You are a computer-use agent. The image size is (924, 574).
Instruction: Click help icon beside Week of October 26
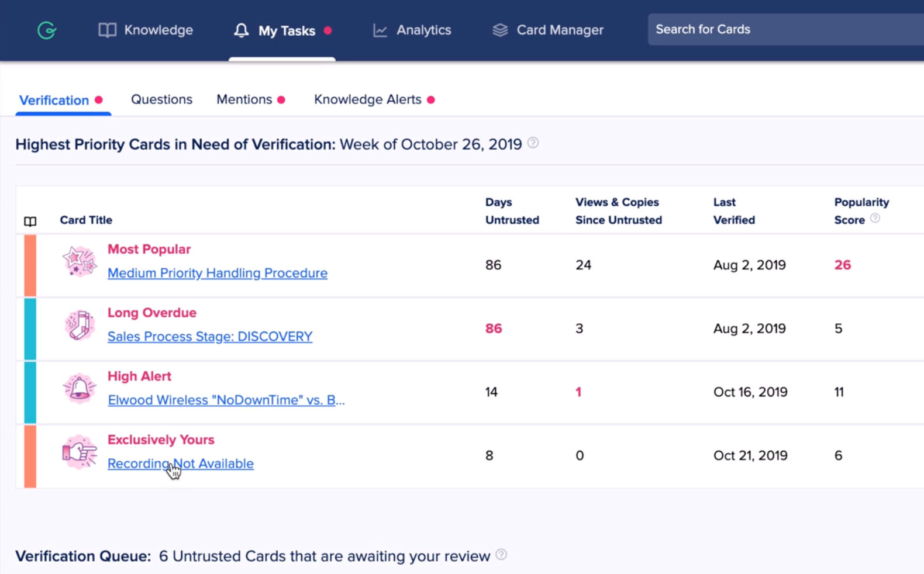click(533, 143)
